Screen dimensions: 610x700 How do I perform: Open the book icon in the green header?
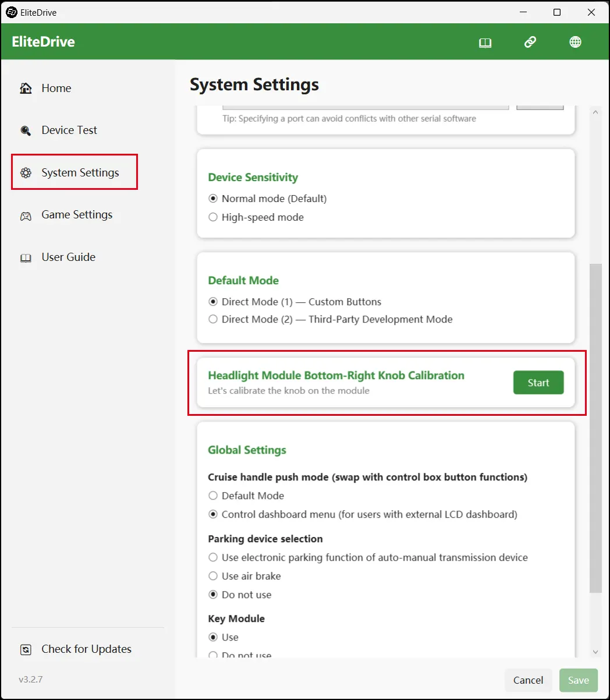coord(485,43)
